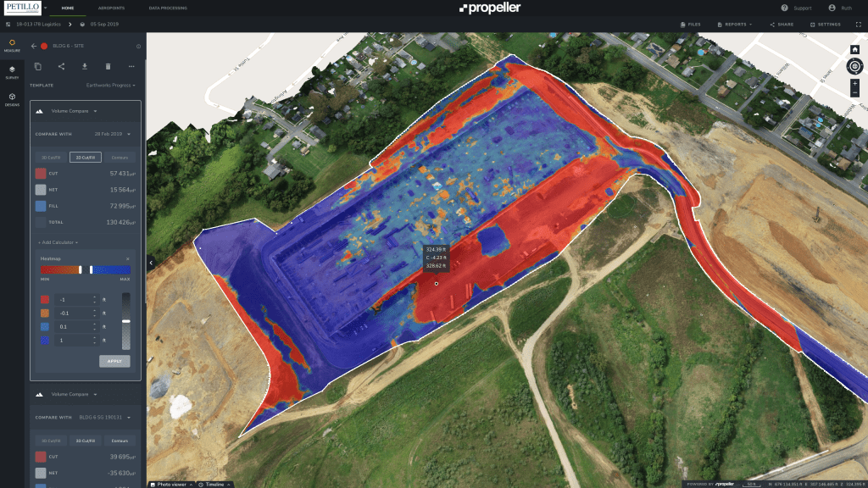This screenshot has height=488, width=868.
Task: Open the Timeline tab at bottom
Action: [214, 484]
